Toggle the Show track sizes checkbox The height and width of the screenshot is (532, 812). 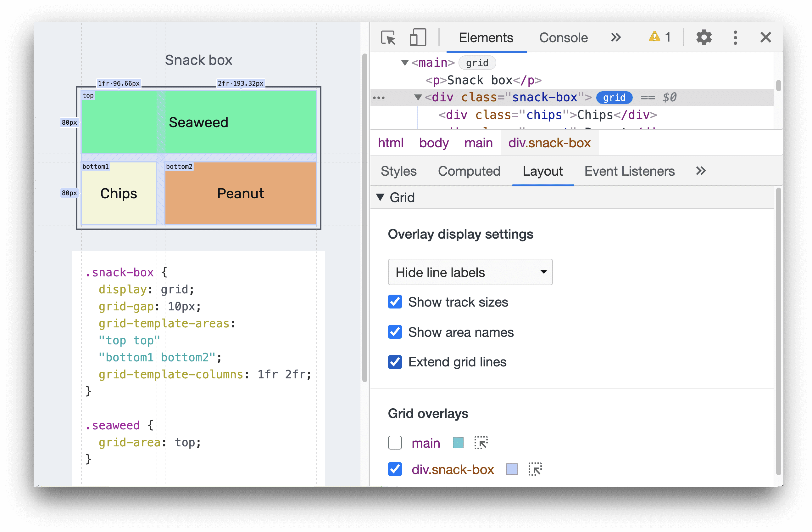pos(394,302)
